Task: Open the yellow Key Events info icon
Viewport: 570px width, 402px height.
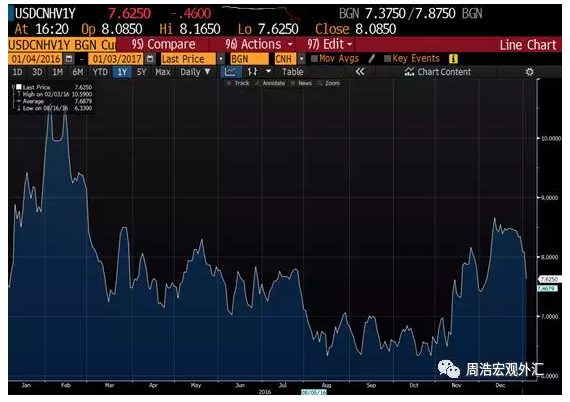Action: tap(453, 59)
